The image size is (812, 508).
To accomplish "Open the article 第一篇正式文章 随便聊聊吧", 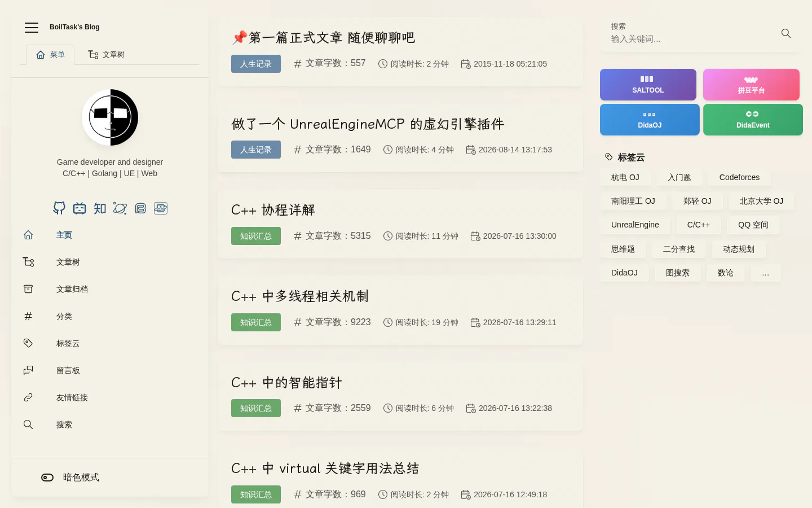I will 323,38.
